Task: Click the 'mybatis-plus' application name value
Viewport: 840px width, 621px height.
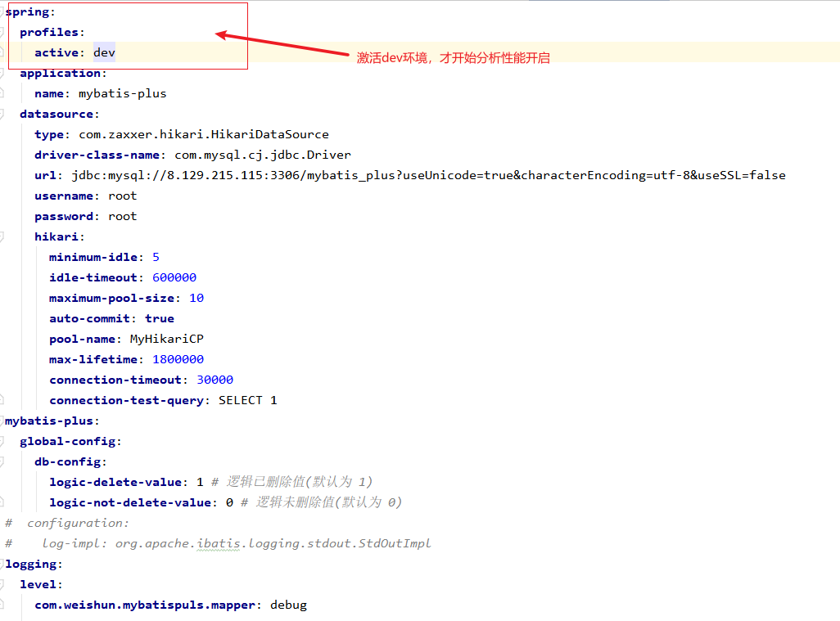Action: point(122,94)
